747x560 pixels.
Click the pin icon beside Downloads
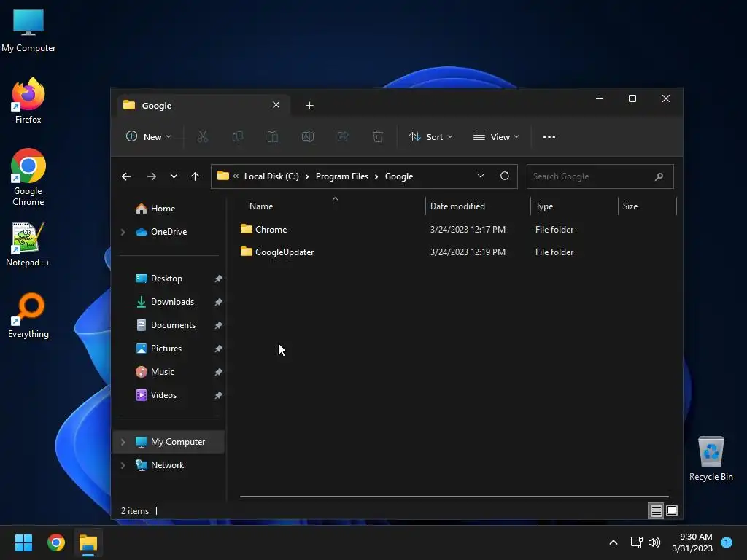coord(218,302)
